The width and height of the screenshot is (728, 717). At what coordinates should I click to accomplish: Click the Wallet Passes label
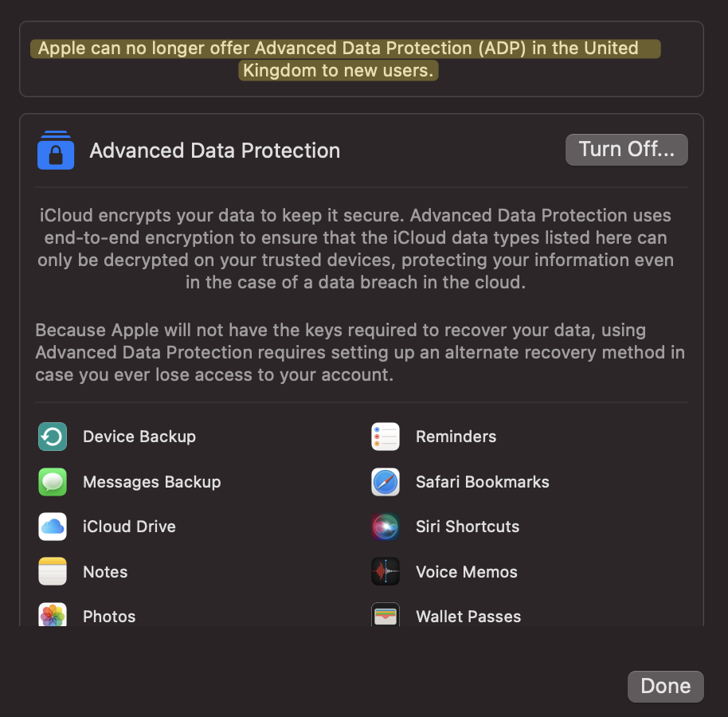pyautogui.click(x=468, y=617)
